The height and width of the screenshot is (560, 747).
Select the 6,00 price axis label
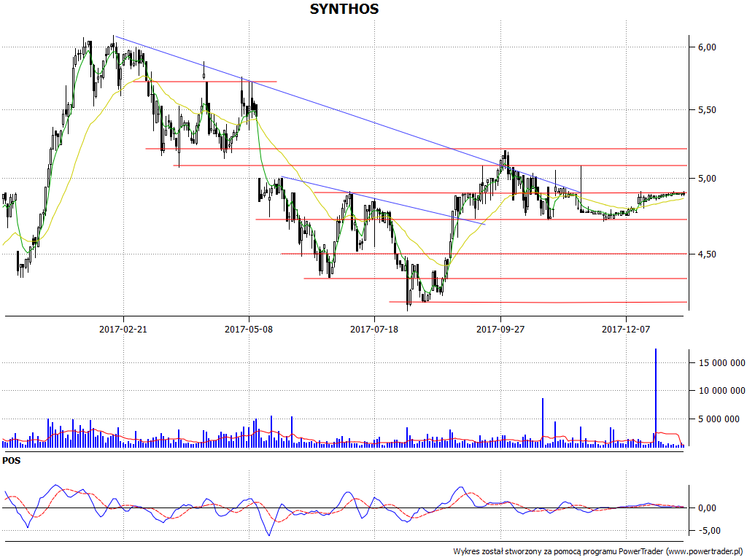click(707, 47)
